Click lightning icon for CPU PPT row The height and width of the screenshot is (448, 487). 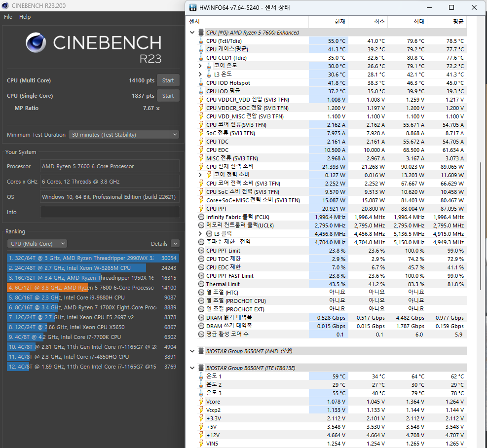pyautogui.click(x=201, y=209)
